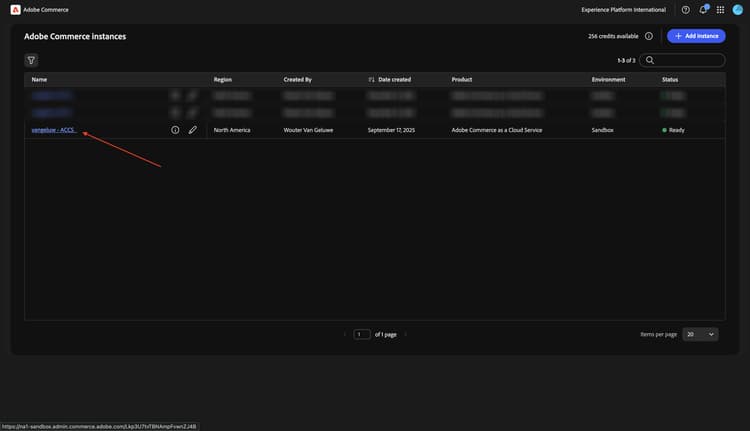750x431 pixels.
Task: Click the Ready status indicator
Action: 673,130
